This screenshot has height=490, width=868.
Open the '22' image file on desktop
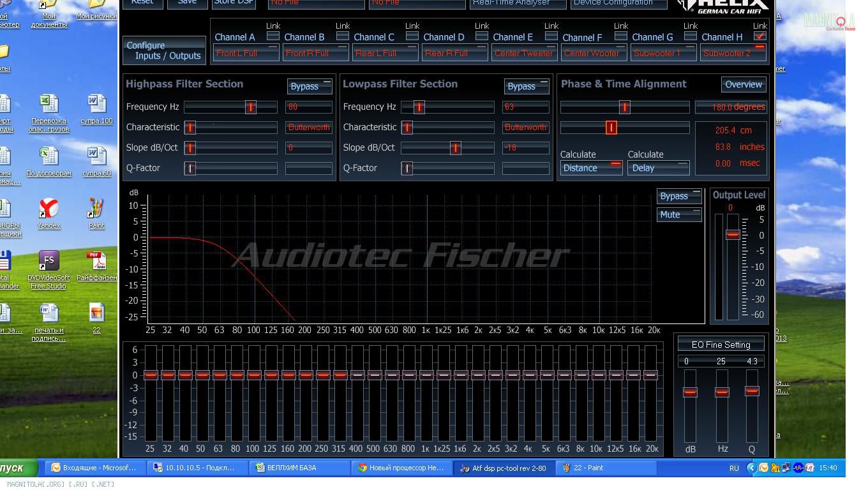click(x=96, y=318)
